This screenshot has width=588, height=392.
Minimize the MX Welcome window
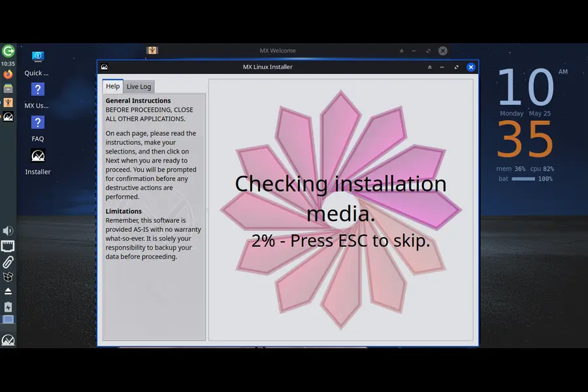[x=414, y=51]
